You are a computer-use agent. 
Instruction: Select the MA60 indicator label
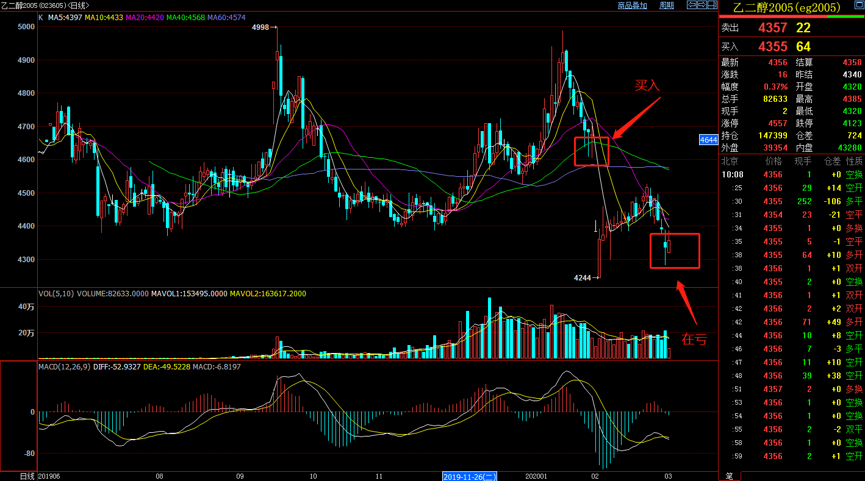(228, 18)
